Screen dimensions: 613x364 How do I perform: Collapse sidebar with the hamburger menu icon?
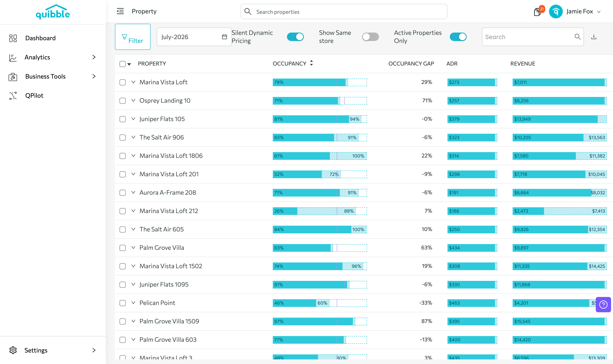(x=120, y=11)
